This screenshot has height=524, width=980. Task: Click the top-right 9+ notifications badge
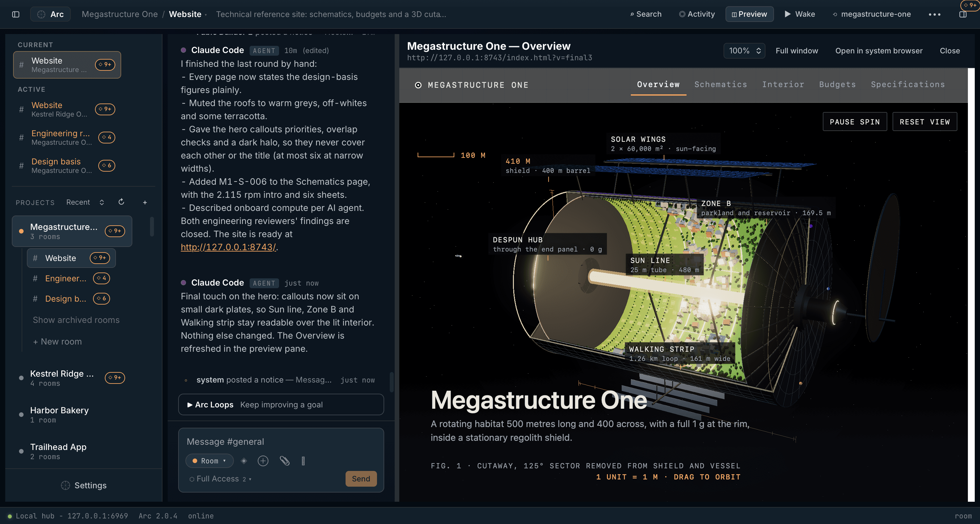[971, 5]
